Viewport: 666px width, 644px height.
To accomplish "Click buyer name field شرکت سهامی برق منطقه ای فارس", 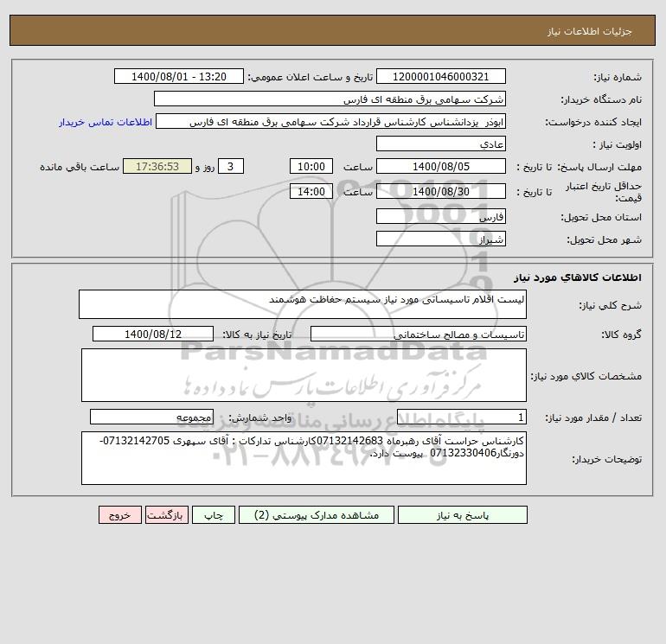I will click(330, 99).
